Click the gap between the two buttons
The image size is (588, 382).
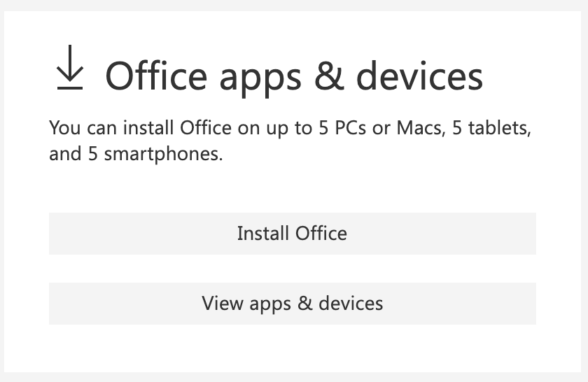point(292,269)
